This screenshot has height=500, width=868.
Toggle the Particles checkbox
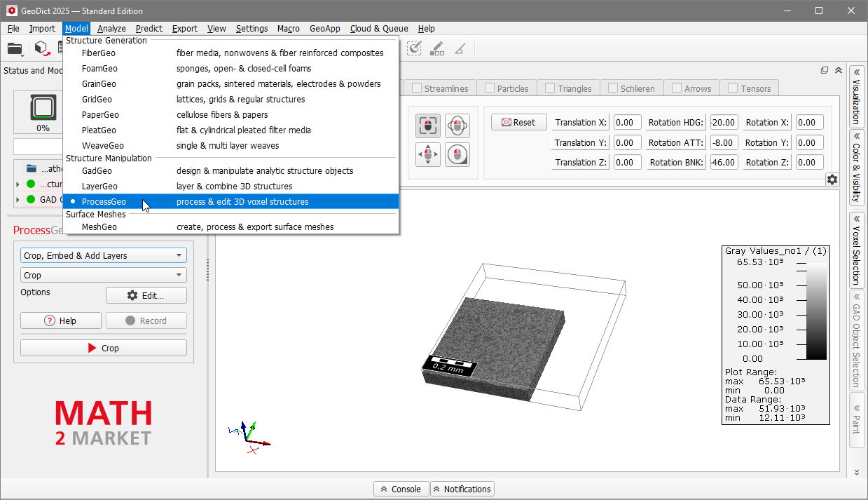490,88
